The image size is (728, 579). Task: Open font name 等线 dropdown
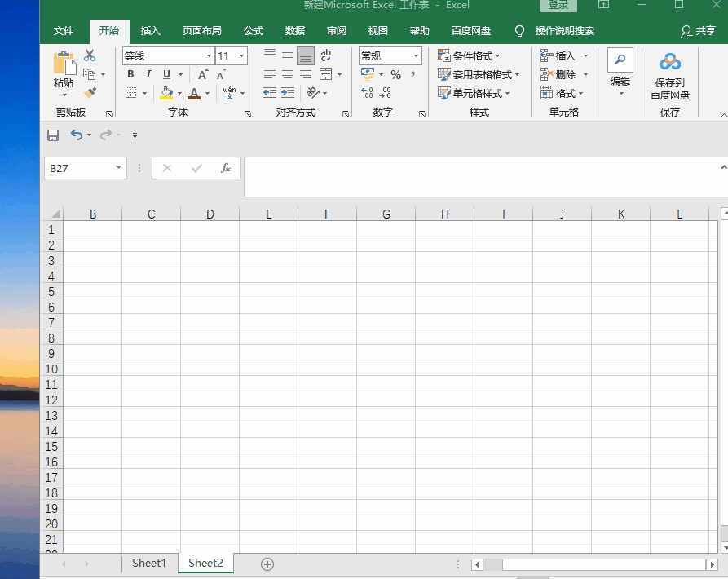click(209, 55)
